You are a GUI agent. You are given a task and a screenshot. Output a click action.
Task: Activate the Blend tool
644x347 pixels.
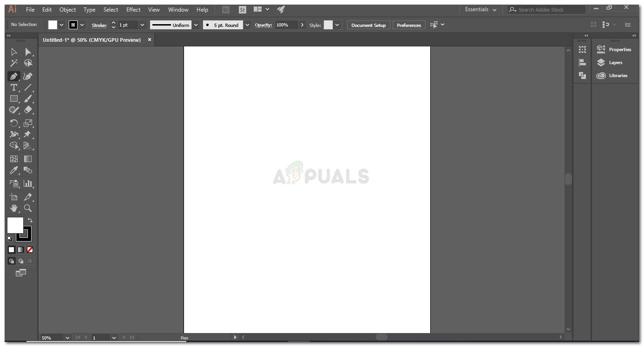[28, 170]
